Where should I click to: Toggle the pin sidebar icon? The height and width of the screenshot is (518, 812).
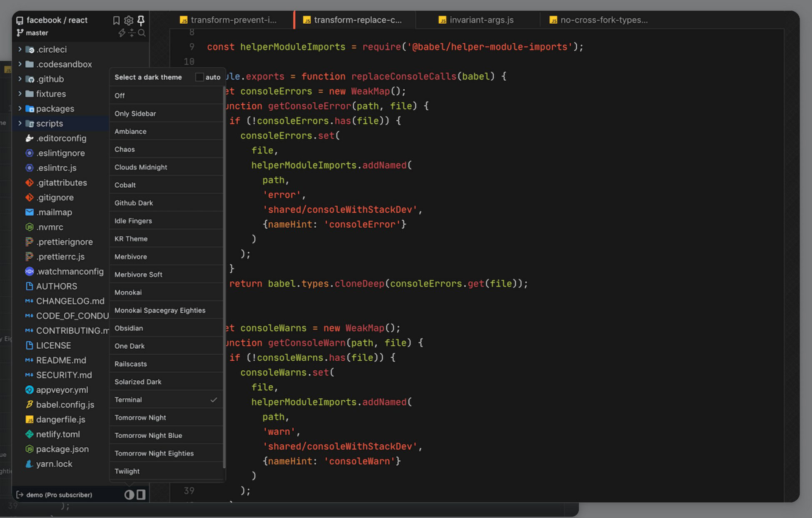pos(141,20)
